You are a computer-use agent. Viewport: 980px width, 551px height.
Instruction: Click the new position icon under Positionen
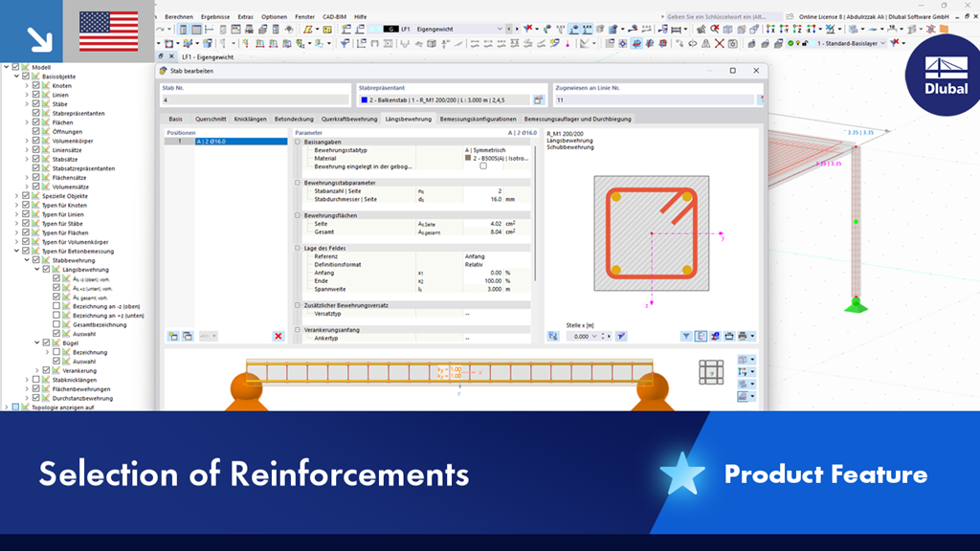[x=173, y=336]
